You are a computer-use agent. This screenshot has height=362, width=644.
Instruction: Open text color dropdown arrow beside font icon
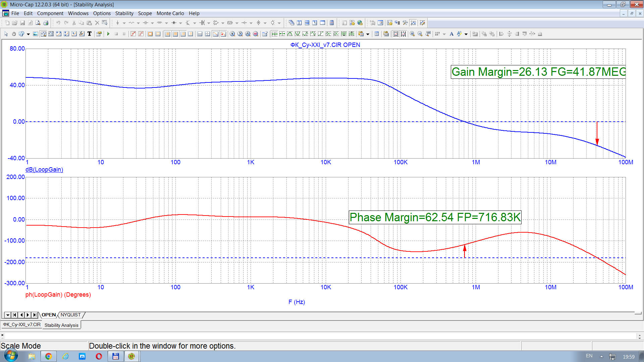(x=466, y=34)
